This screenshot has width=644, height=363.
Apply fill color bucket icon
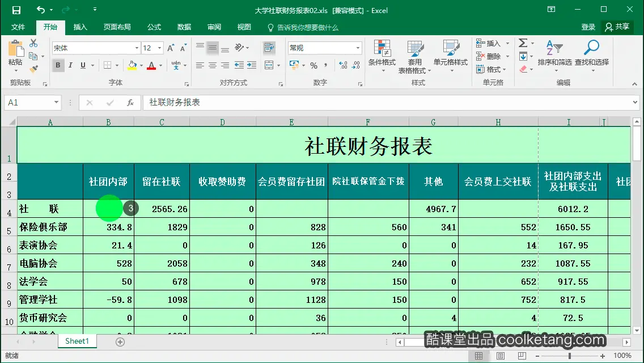pyautogui.click(x=132, y=65)
